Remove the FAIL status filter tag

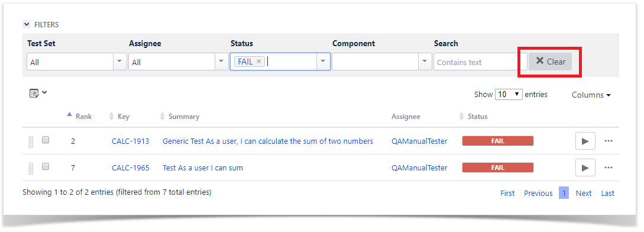(x=259, y=62)
